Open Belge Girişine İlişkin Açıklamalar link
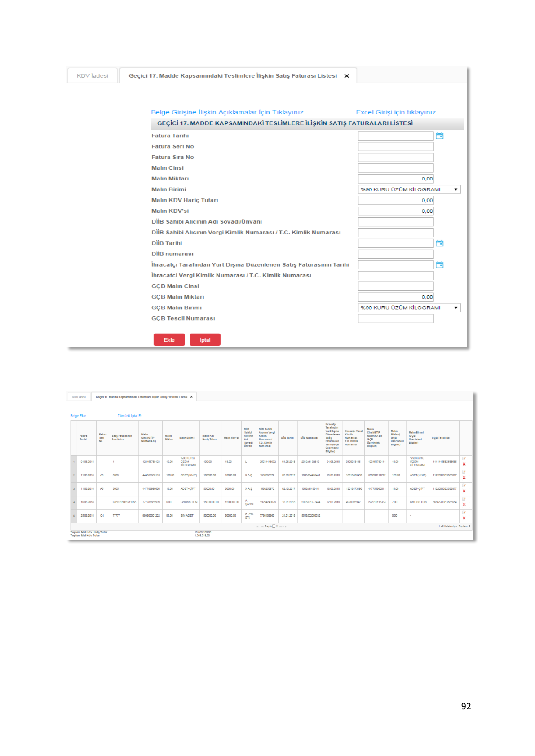535x756 pixels. [227, 112]
